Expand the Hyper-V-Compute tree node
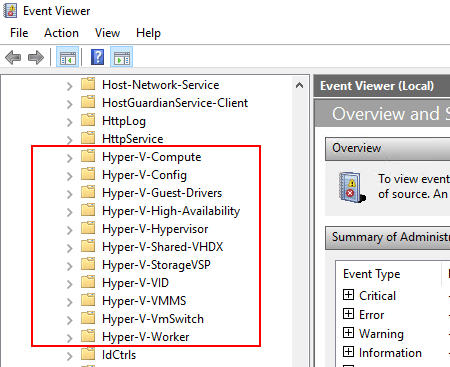This screenshot has width=450, height=367. (69, 158)
